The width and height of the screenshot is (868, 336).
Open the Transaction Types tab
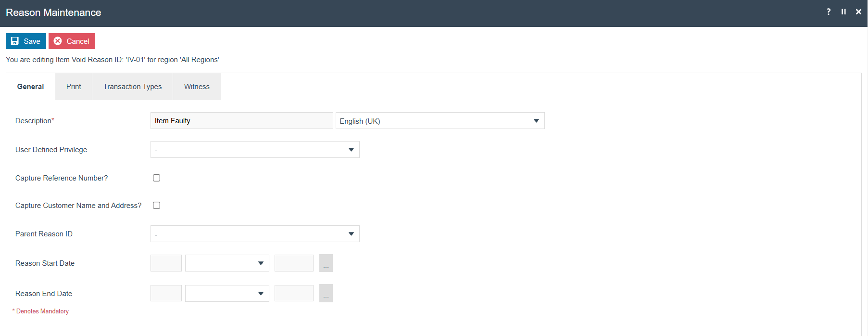(132, 87)
